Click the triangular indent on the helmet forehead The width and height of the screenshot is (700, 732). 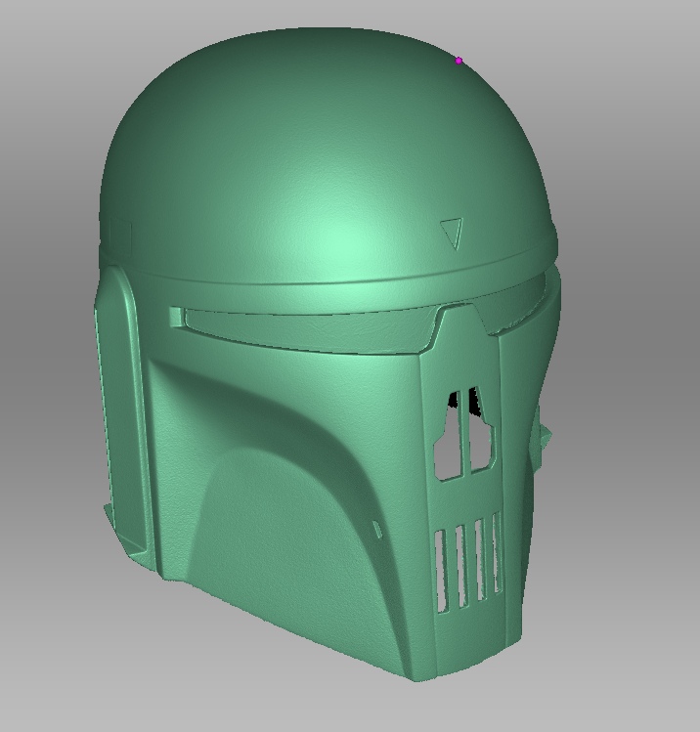(452, 233)
